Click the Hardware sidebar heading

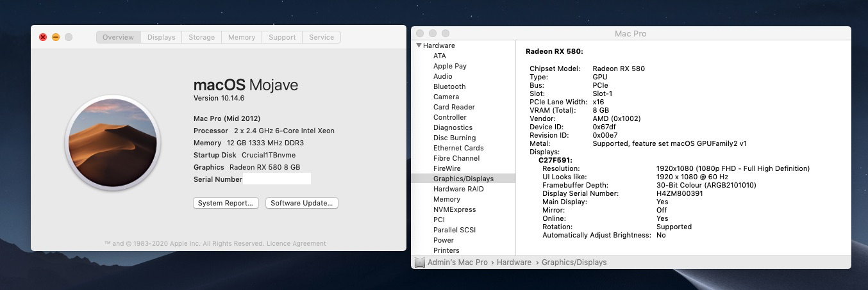pyautogui.click(x=439, y=45)
